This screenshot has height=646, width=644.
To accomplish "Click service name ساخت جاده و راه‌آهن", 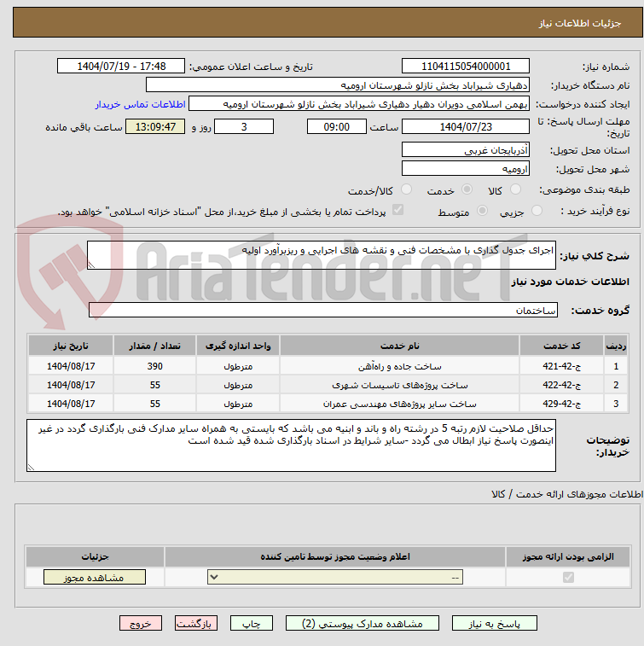I will click(x=399, y=366).
